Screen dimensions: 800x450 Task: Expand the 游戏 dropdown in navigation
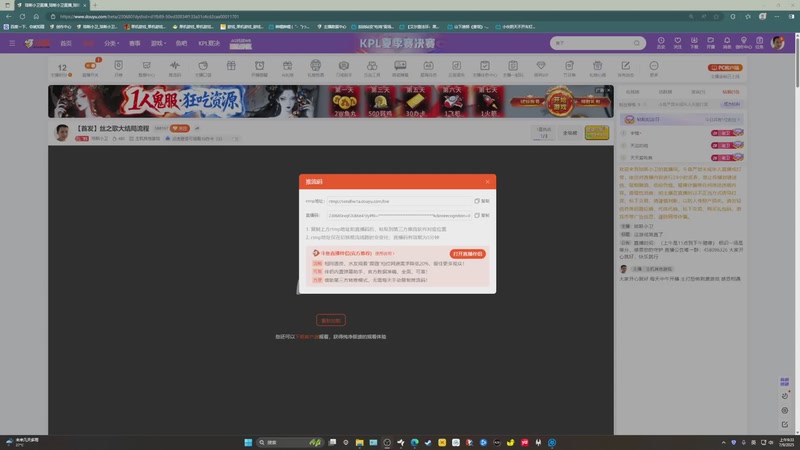click(x=158, y=43)
